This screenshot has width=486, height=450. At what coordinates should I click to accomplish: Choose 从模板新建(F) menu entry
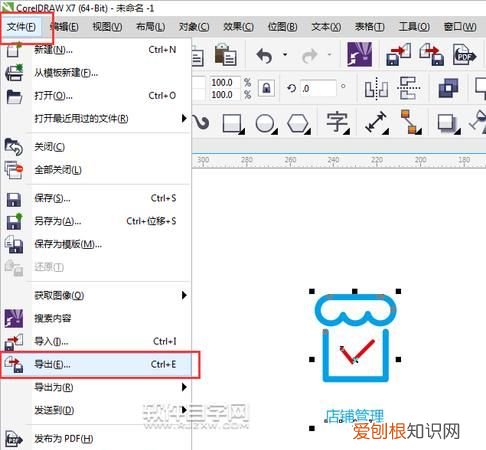point(97,73)
